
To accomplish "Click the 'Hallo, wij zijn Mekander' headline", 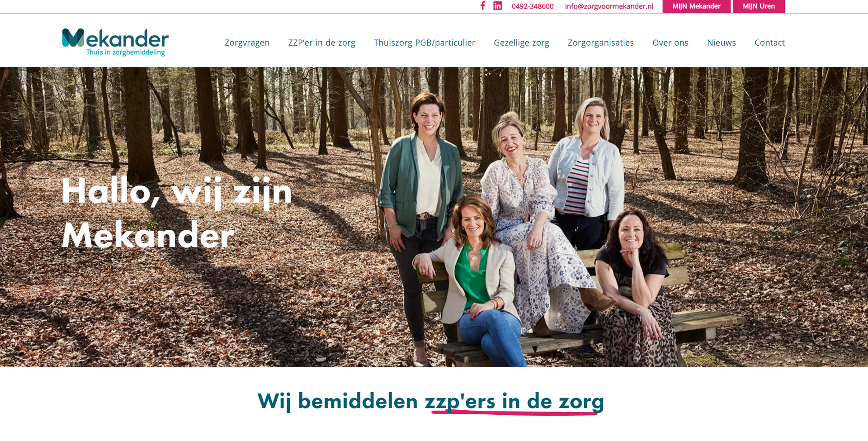I will coord(177,213).
